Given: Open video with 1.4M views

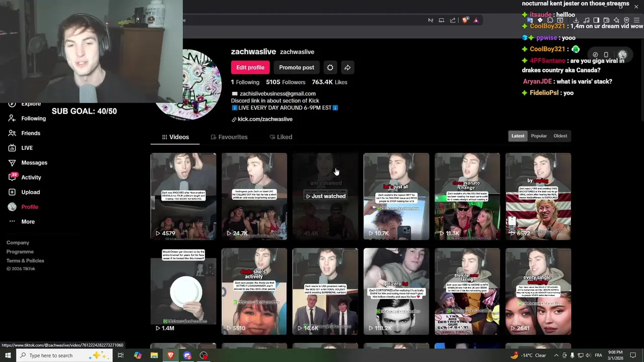Looking at the screenshot, I should coord(183,291).
